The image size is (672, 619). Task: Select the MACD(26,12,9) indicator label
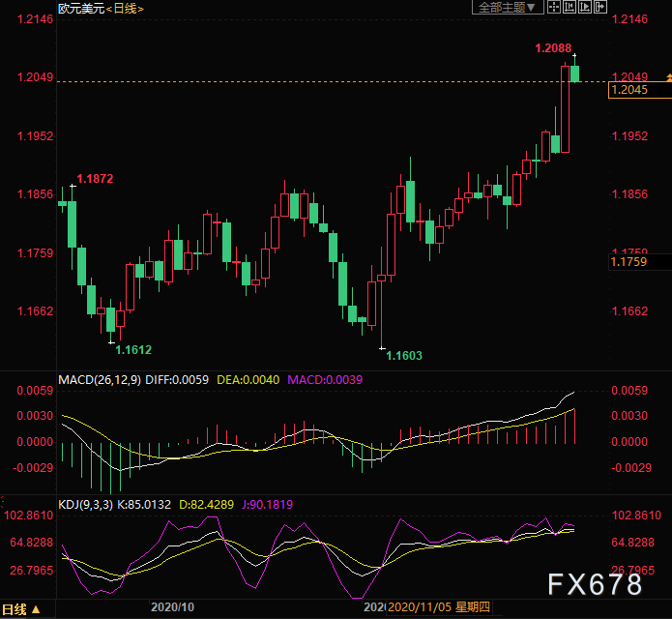[100, 380]
